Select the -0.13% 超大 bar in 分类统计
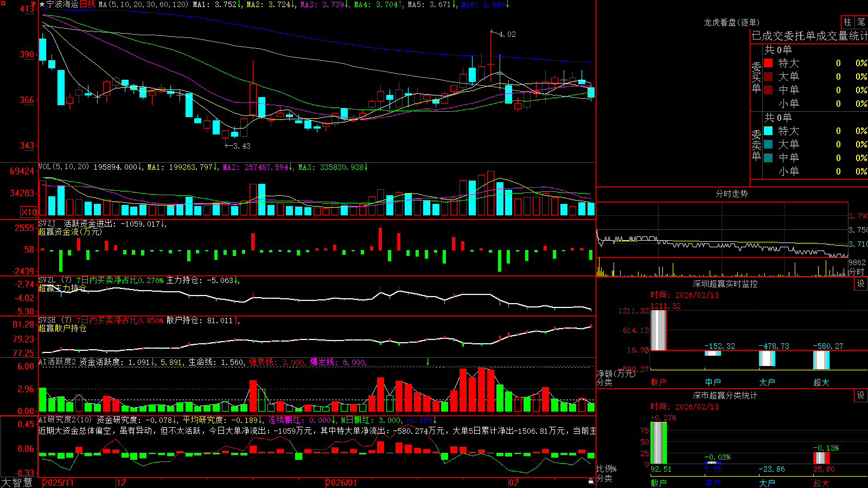Image resolution: width=868 pixels, height=488 pixels. [821, 458]
